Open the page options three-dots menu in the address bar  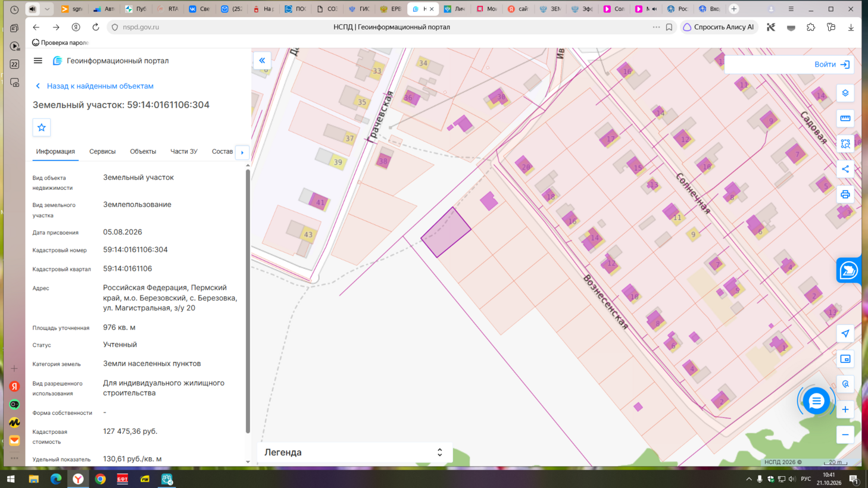pyautogui.click(x=656, y=27)
